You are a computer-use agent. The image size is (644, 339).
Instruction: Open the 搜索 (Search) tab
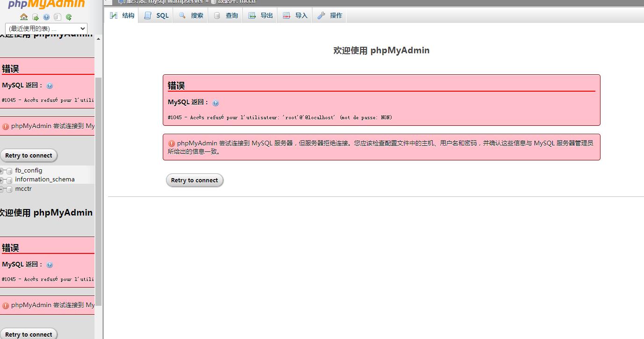pyautogui.click(x=191, y=15)
